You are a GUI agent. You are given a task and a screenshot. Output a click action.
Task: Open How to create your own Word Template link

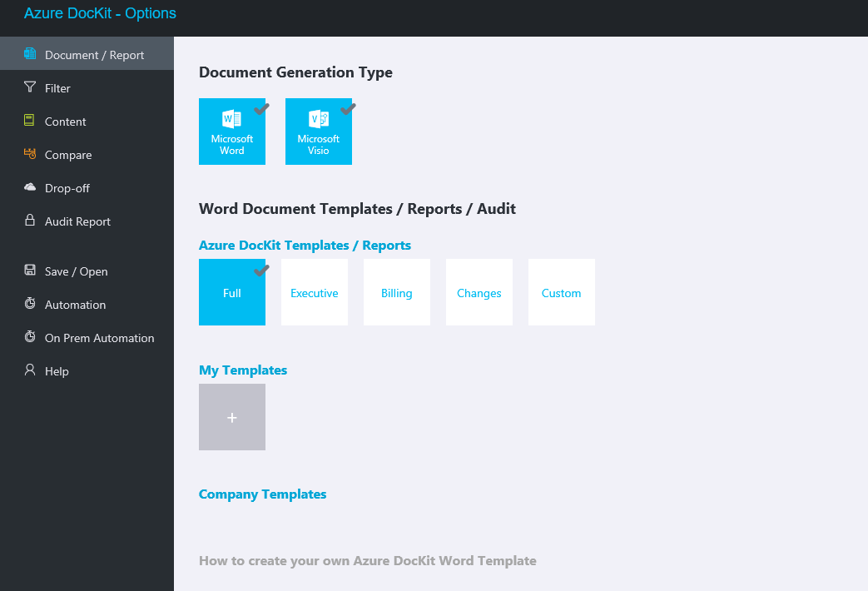click(x=368, y=560)
